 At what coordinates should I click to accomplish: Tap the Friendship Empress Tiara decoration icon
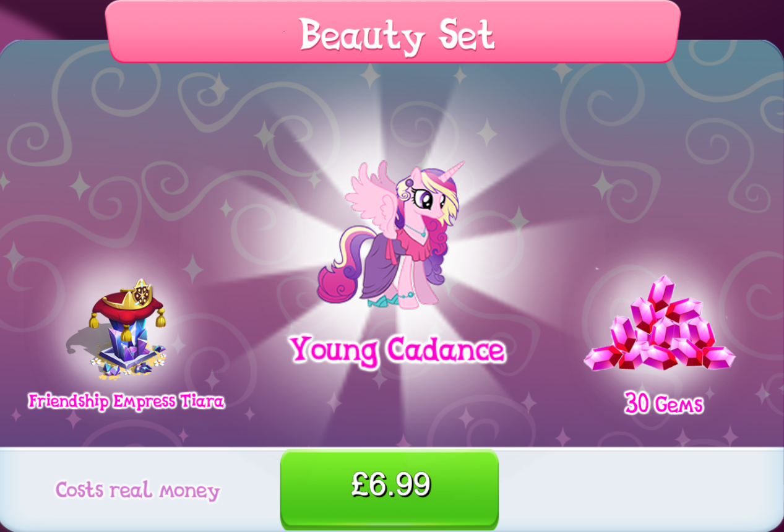pyautogui.click(x=127, y=328)
